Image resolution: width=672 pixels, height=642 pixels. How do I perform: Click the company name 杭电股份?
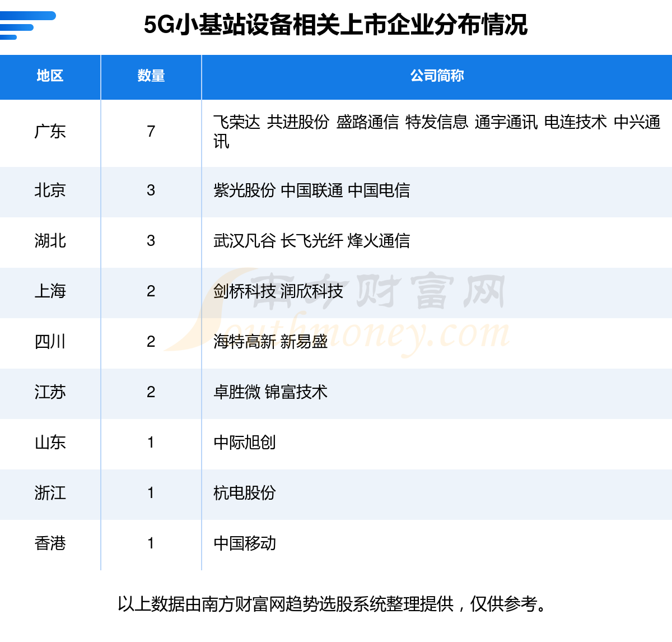[x=244, y=493]
